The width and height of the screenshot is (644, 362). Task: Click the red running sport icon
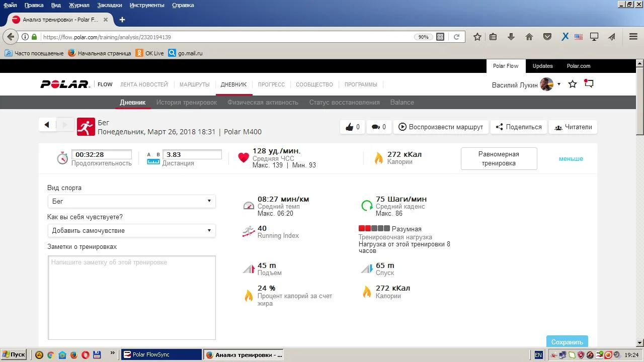86,127
